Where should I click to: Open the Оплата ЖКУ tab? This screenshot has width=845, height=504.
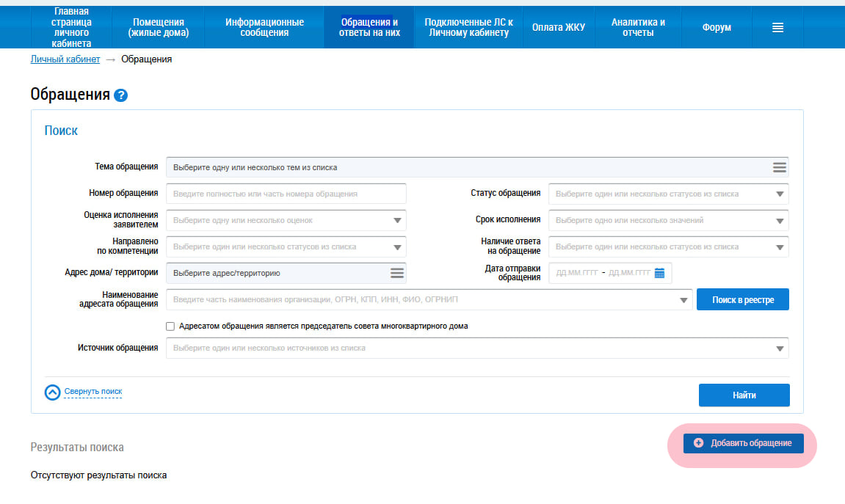pos(558,27)
